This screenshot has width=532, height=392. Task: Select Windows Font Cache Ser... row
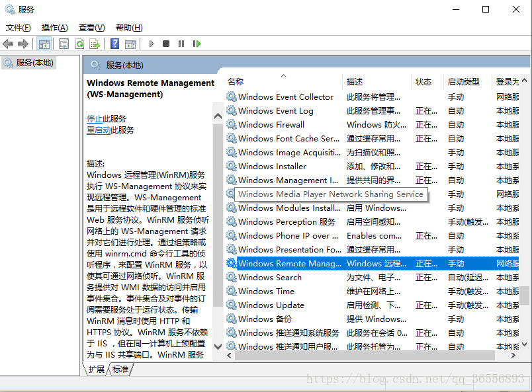pos(372,138)
